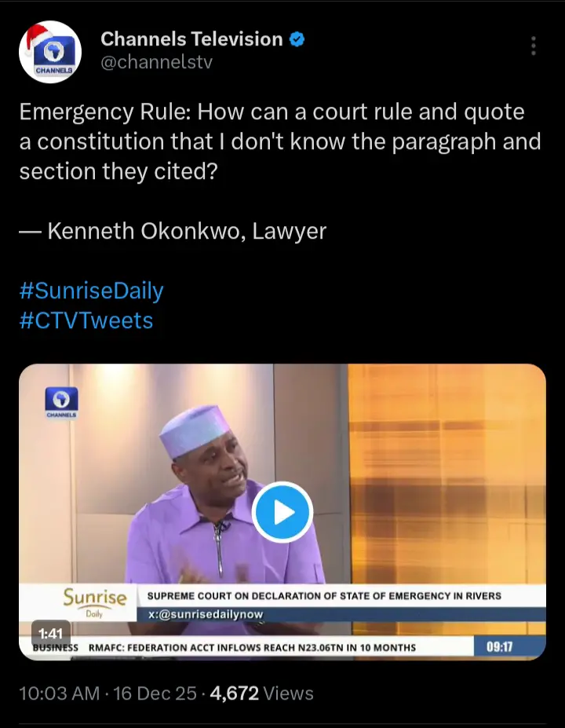The width and height of the screenshot is (565, 728).
Task: Click the 09:17 clock in video ticker
Action: click(x=500, y=647)
